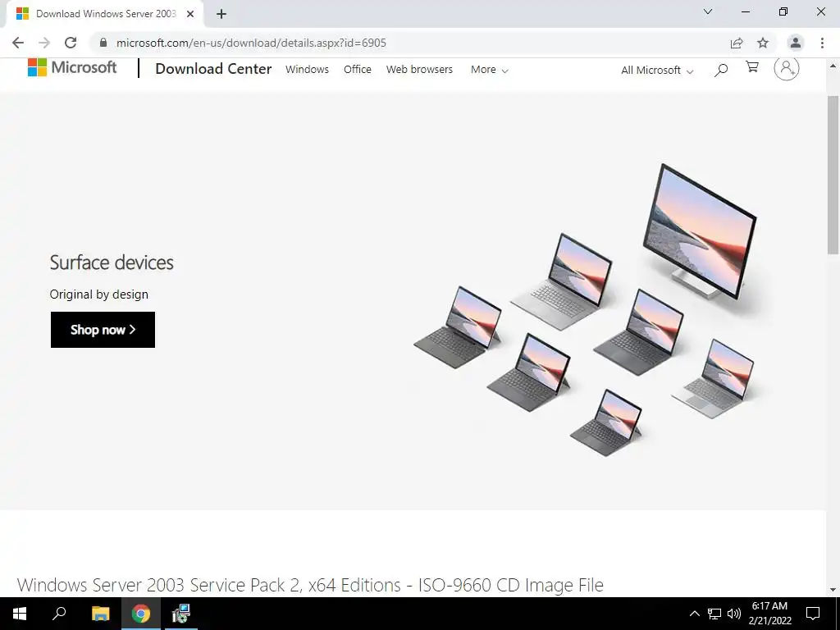Open the taskbar clock and date
The height and width of the screenshot is (630, 840).
(769, 614)
